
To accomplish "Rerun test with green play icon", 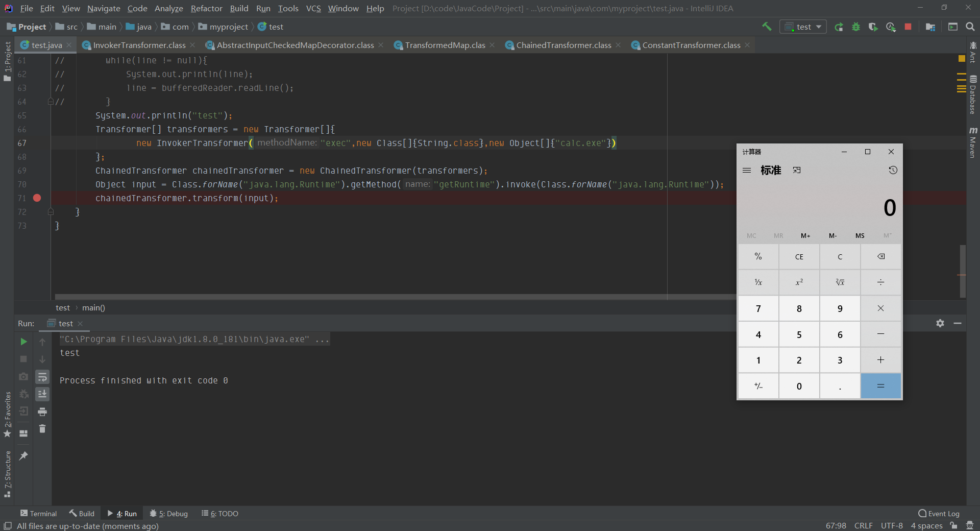I will pos(23,342).
